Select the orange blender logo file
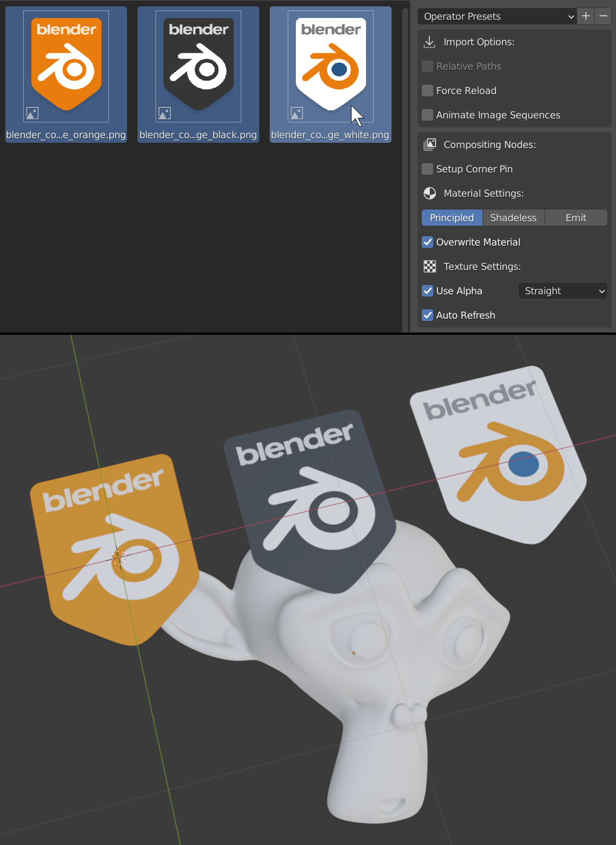Viewport: 616px width, 845px height. pyautogui.click(x=66, y=66)
